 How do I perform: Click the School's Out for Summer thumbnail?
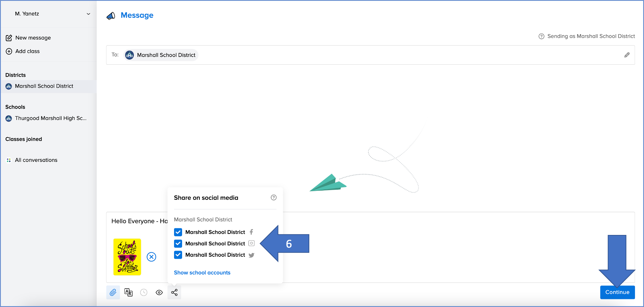coord(127,257)
